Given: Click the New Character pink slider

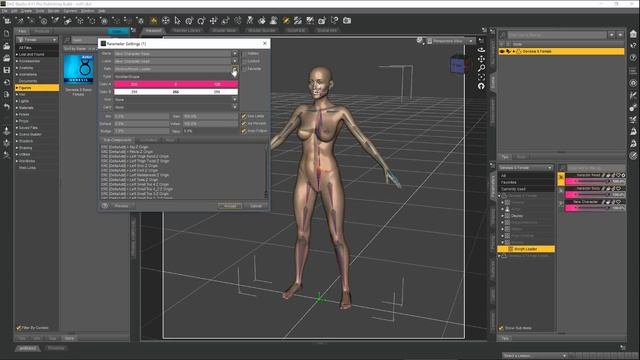Looking at the screenshot, I should pos(595,208).
